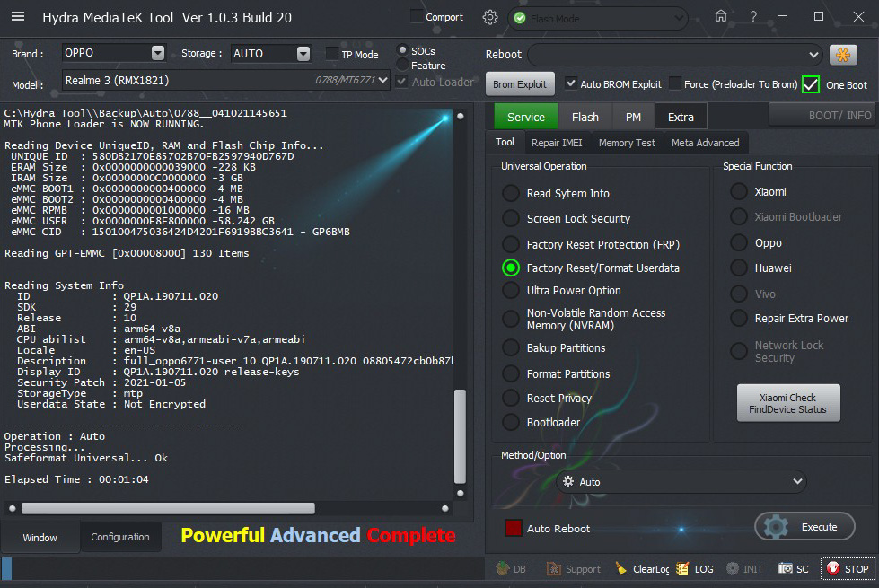Toggle the Auto BROM Exploit checkbox
The height and width of the screenshot is (588, 879).
[571, 84]
